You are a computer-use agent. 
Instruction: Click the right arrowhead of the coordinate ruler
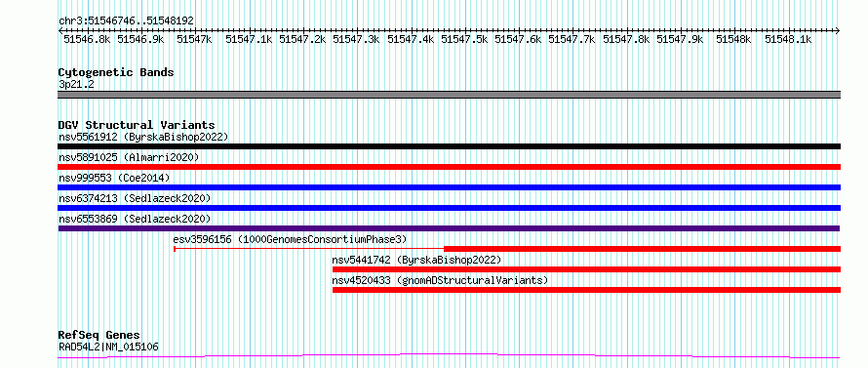[x=838, y=30]
